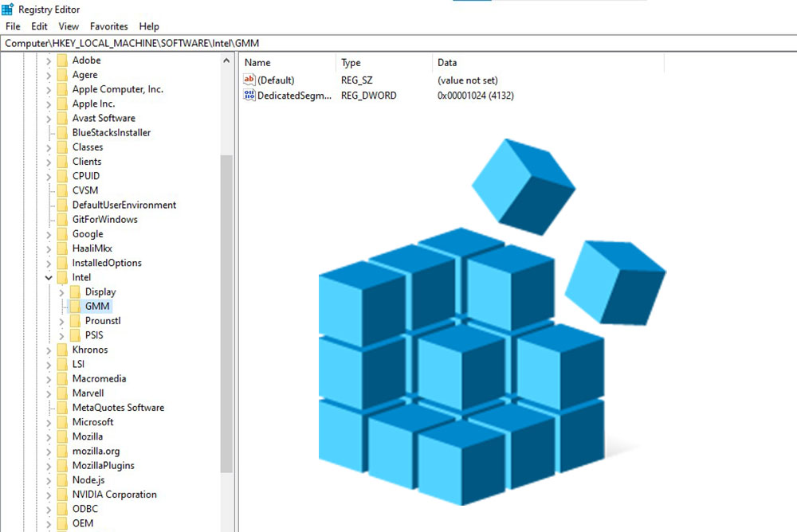Click the NVIDIA Corporation folder icon
The image size is (797, 532).
(64, 494)
